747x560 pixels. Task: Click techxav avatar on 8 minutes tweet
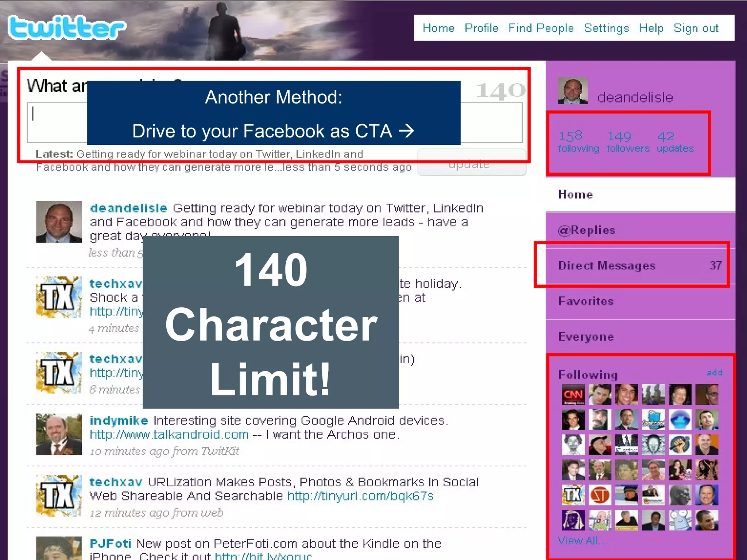click(59, 373)
